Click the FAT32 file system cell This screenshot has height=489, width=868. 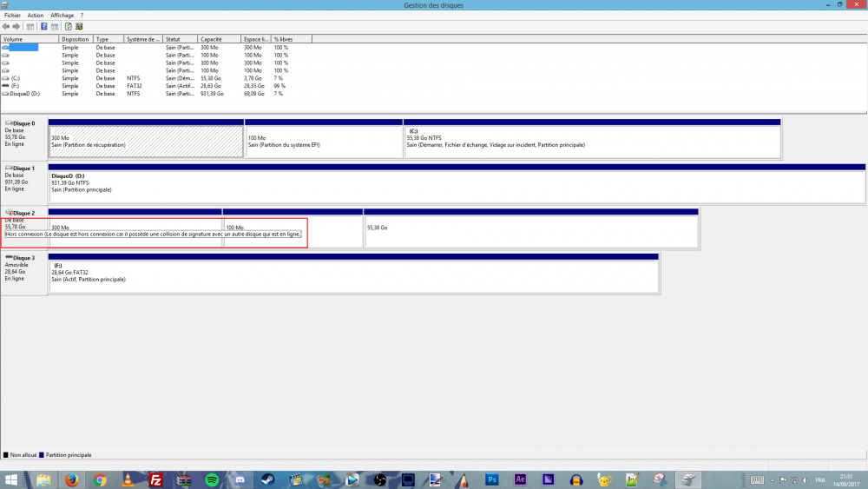point(135,86)
